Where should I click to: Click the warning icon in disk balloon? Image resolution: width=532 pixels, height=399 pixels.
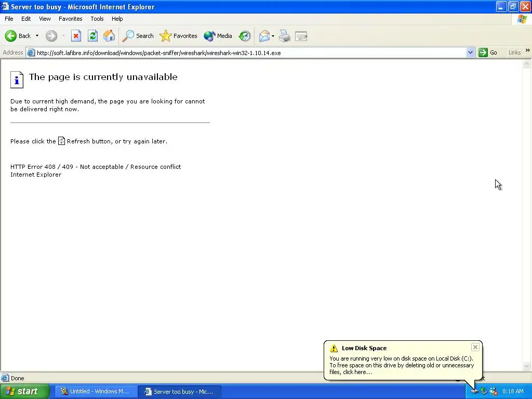point(334,348)
